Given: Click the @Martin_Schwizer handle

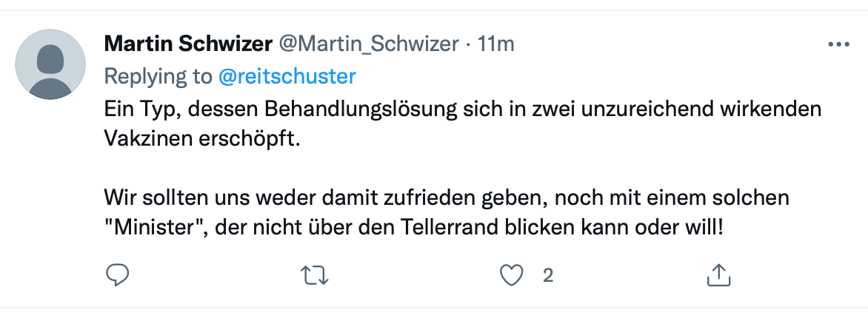Looking at the screenshot, I should click(368, 44).
